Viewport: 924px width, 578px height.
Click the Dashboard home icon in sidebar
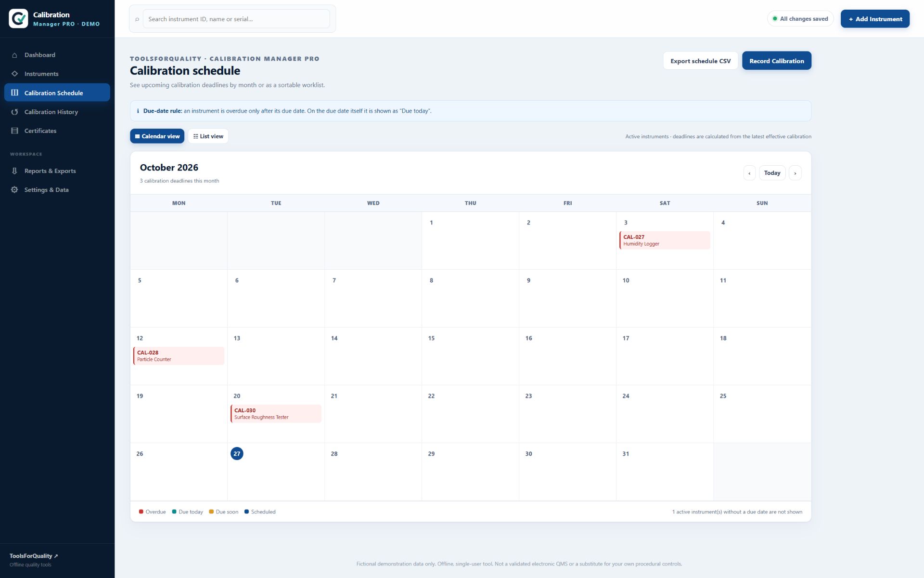(x=14, y=55)
